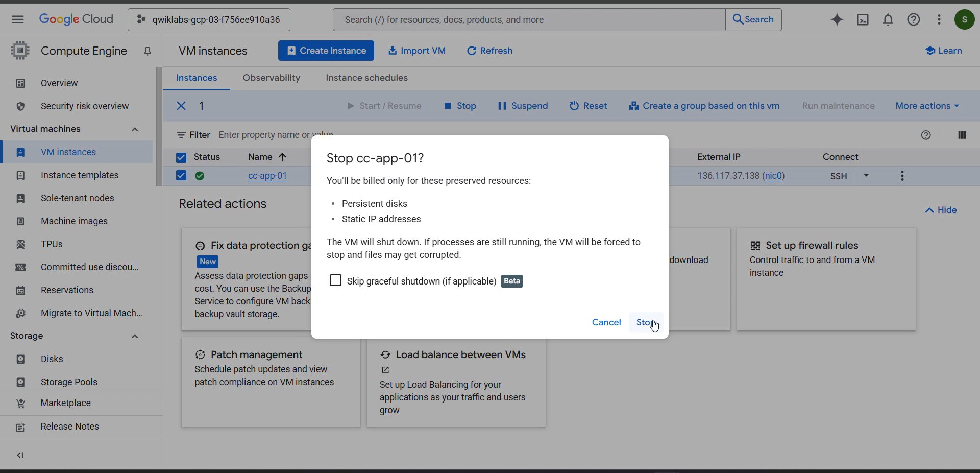Select VM instances in sidebar

[77, 152]
